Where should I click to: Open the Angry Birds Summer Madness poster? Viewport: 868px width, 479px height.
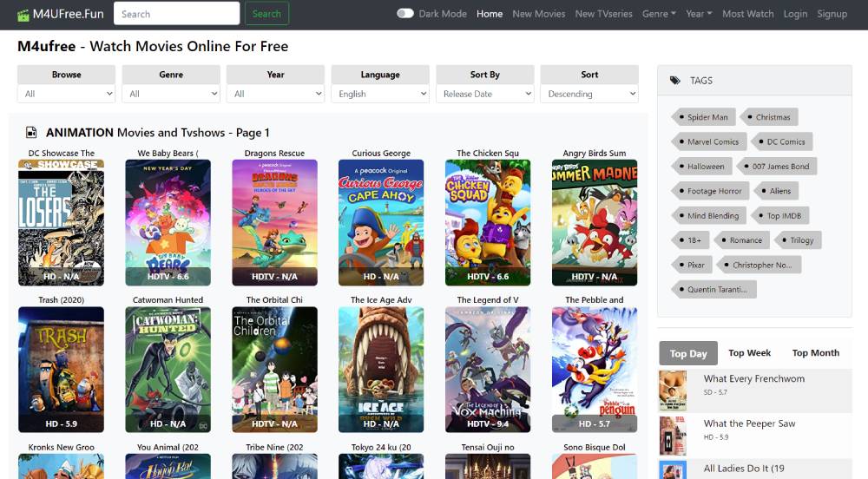click(x=595, y=223)
